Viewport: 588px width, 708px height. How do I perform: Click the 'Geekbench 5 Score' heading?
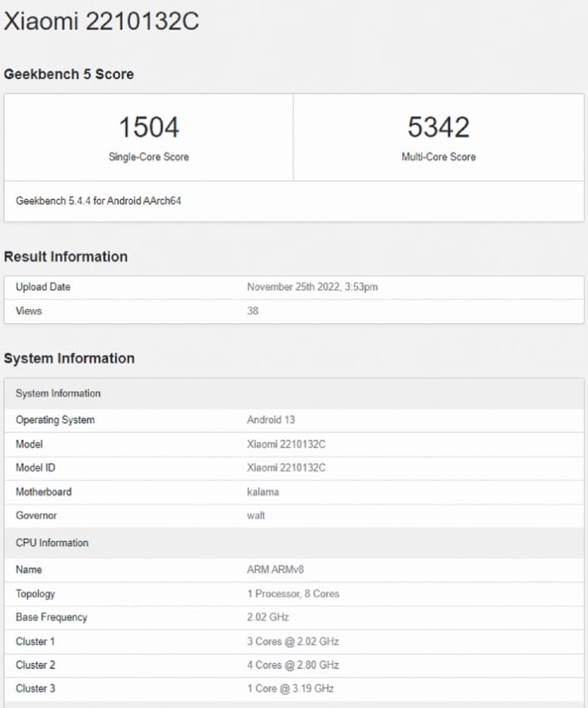click(68, 74)
